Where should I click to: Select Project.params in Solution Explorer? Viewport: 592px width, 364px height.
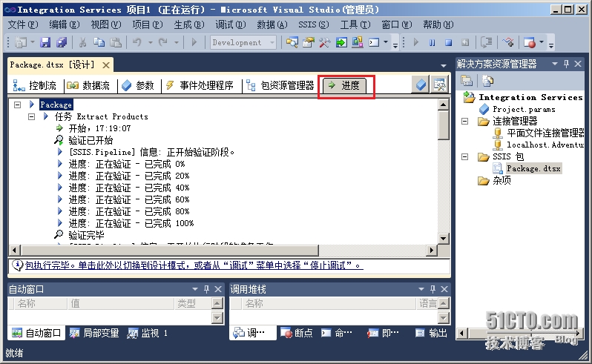pos(524,110)
